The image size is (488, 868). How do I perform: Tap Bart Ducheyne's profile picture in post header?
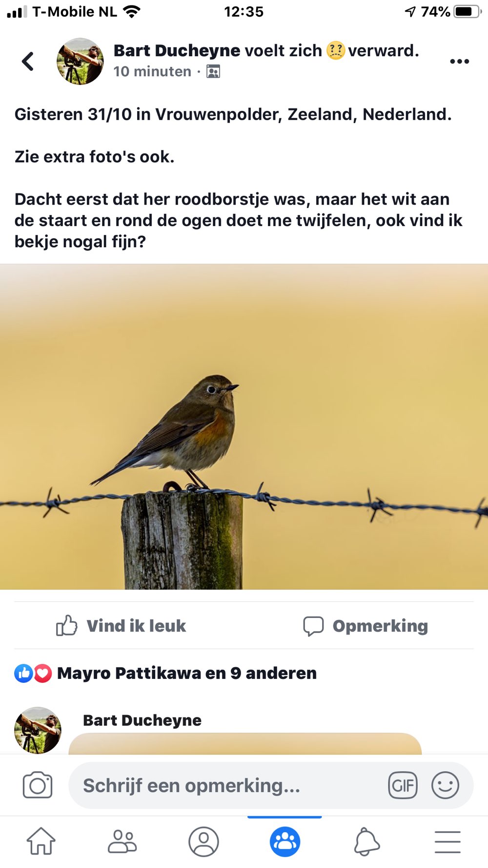(x=80, y=62)
